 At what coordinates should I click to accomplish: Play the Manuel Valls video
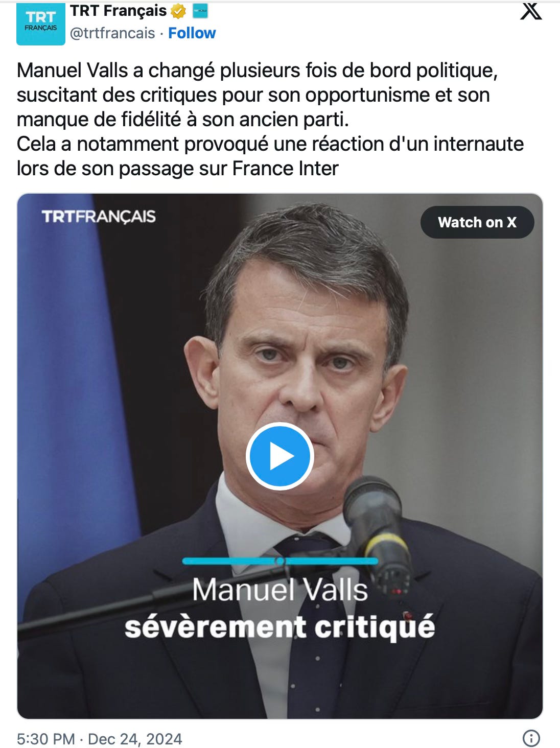pos(279,456)
